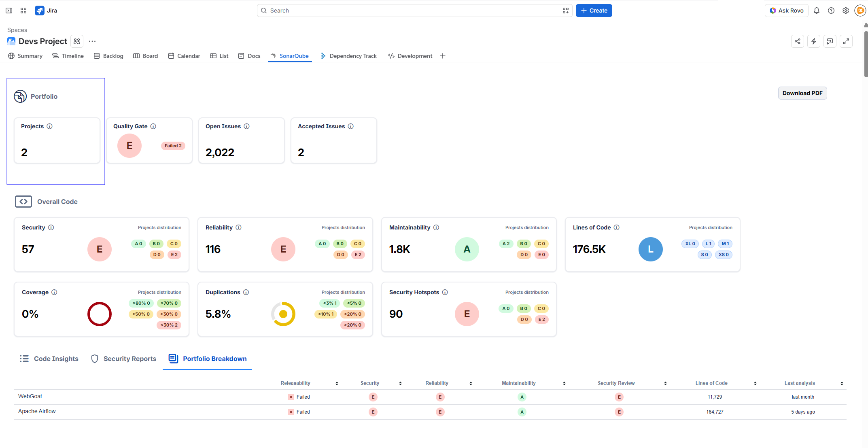
Task: Click the Coverage ring indicator
Action: click(x=100, y=314)
